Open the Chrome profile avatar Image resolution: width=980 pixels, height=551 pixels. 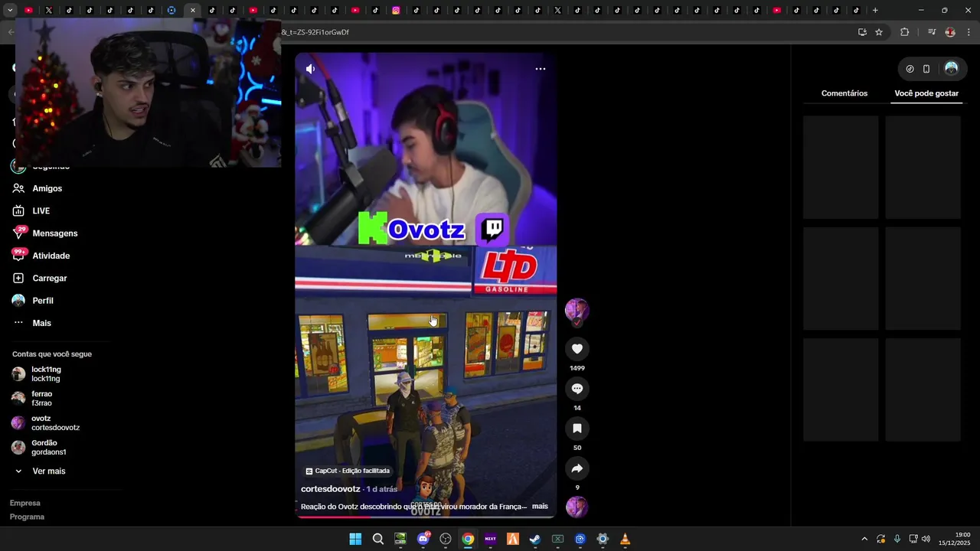click(x=950, y=32)
